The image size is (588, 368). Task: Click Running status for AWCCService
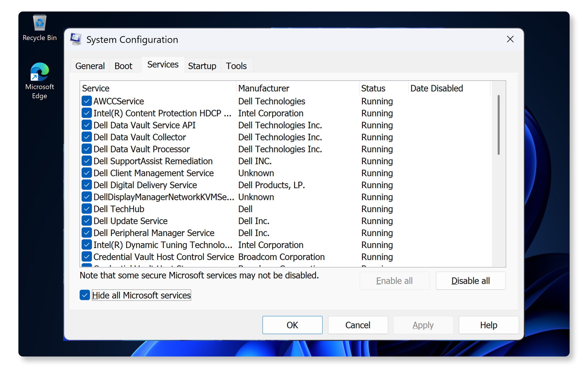point(377,101)
